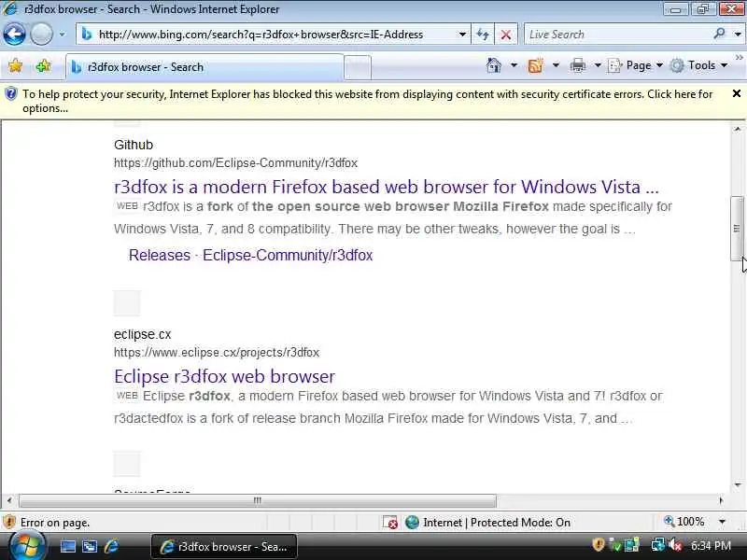Dismiss the security information bar
This screenshot has width=747, height=560.
(737, 93)
